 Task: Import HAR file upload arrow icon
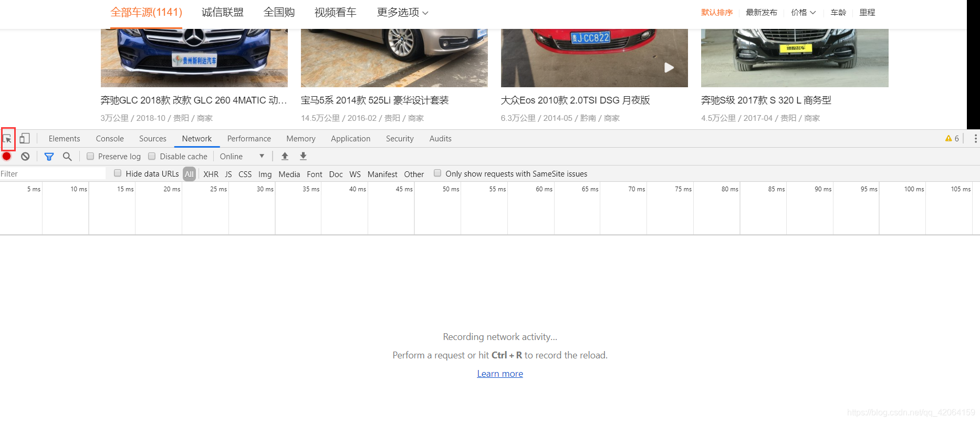[x=285, y=156]
